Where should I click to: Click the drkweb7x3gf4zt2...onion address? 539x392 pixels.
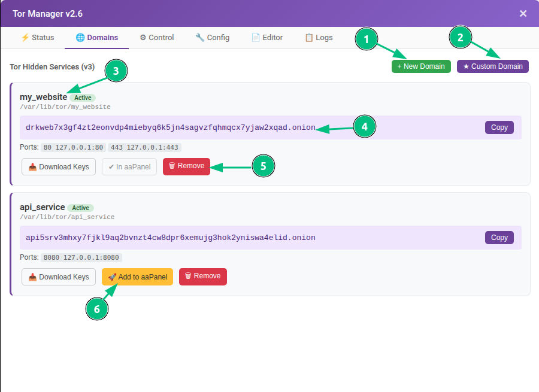[x=171, y=127]
